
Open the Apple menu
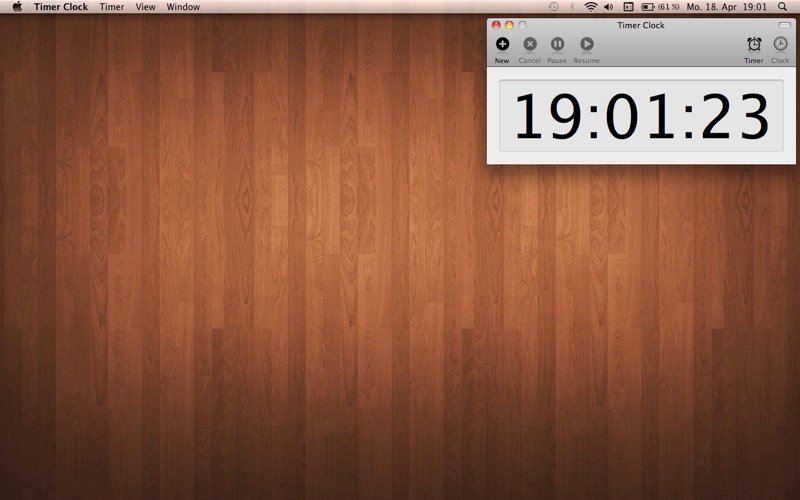[16, 7]
